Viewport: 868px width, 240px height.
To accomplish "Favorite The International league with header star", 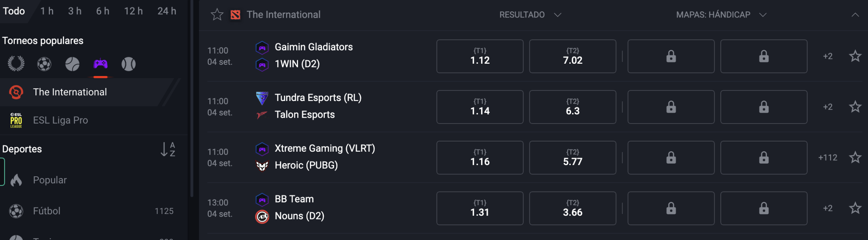I will coord(217,15).
